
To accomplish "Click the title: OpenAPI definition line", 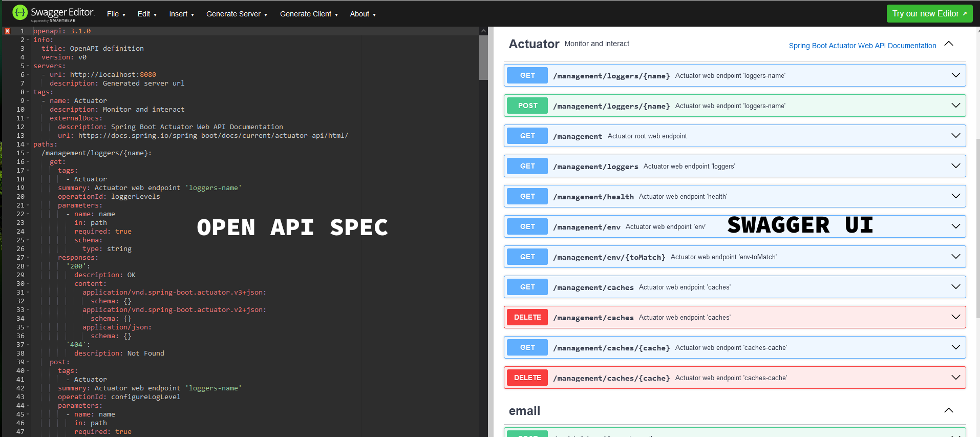I will click(x=93, y=49).
